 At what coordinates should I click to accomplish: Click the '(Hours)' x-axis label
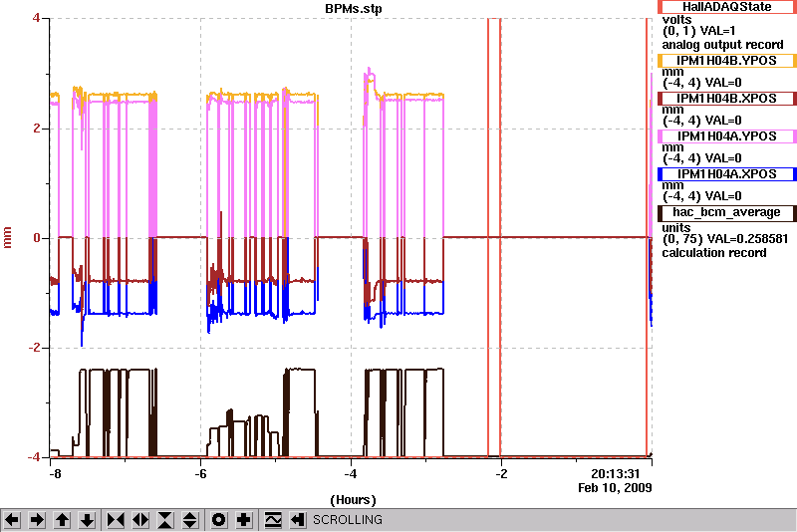click(x=354, y=500)
